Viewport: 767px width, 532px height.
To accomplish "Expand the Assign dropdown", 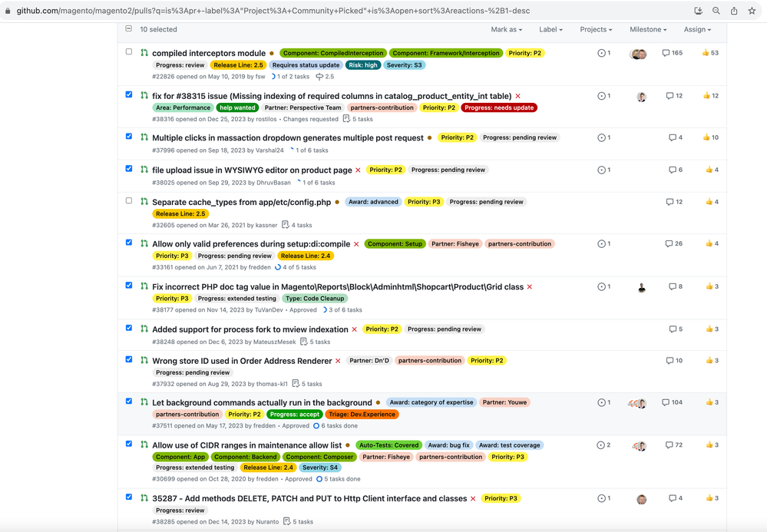I will (x=697, y=29).
